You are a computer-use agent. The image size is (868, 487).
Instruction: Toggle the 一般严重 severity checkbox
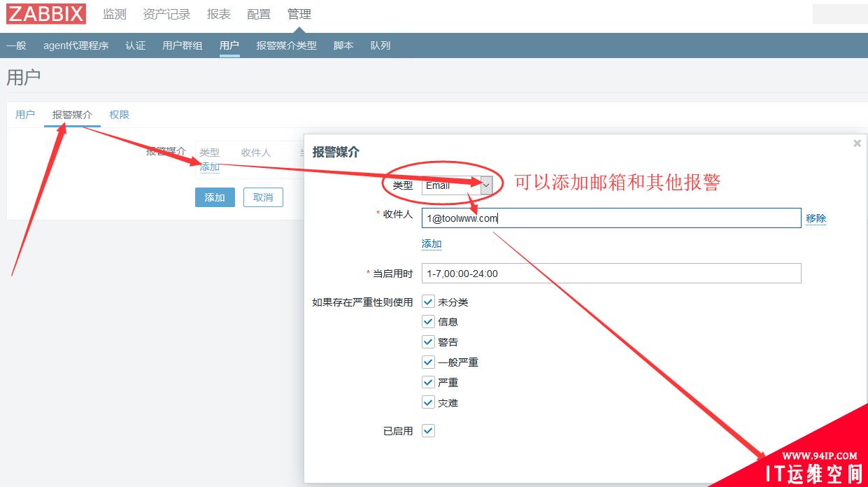click(429, 362)
